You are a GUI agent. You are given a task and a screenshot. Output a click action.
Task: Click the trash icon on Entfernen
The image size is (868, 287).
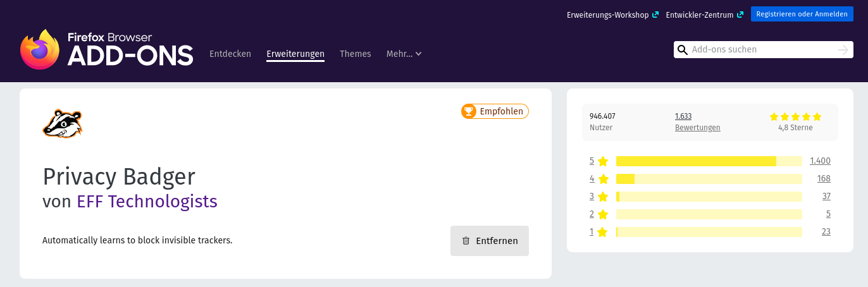(x=466, y=241)
